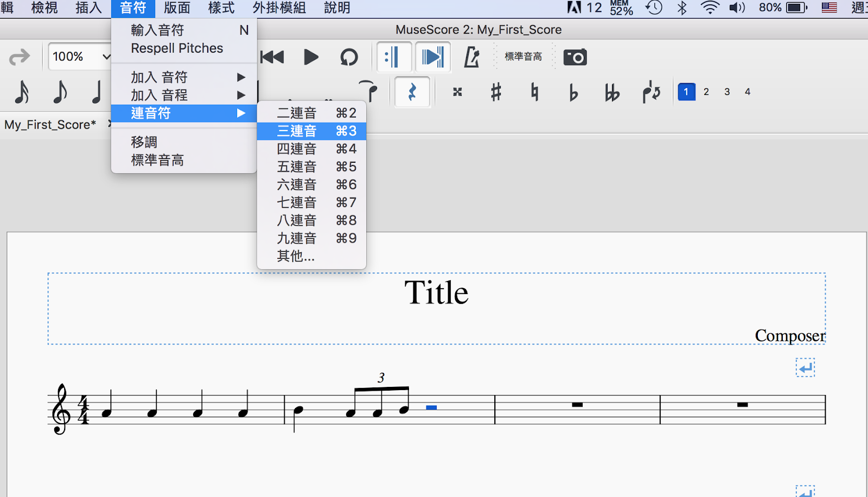Screen dimensions: 868x497
Task: Select voice 1
Action: (x=686, y=92)
